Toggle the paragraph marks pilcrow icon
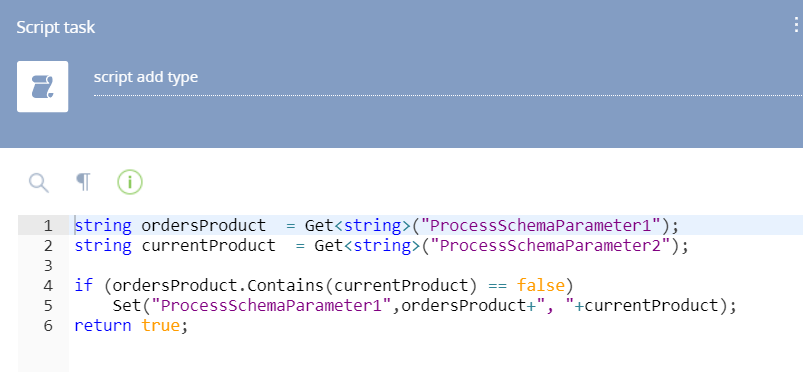This screenshot has height=372, width=803. click(x=83, y=182)
